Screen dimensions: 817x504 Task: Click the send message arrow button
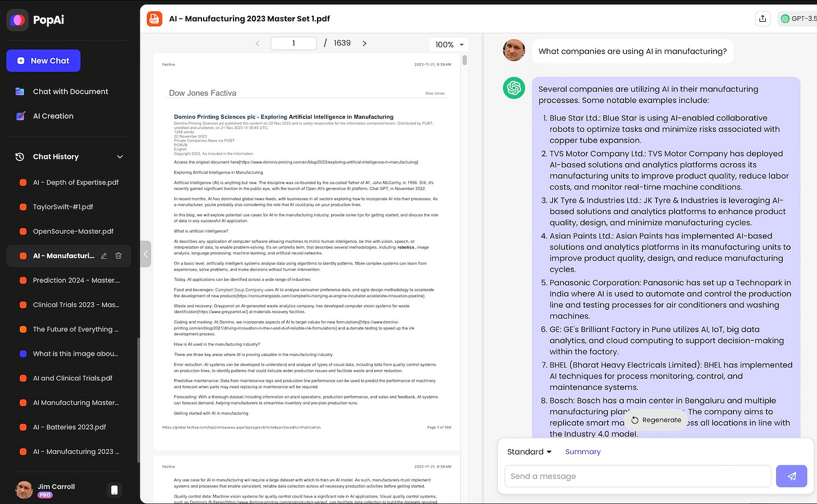coord(791,476)
